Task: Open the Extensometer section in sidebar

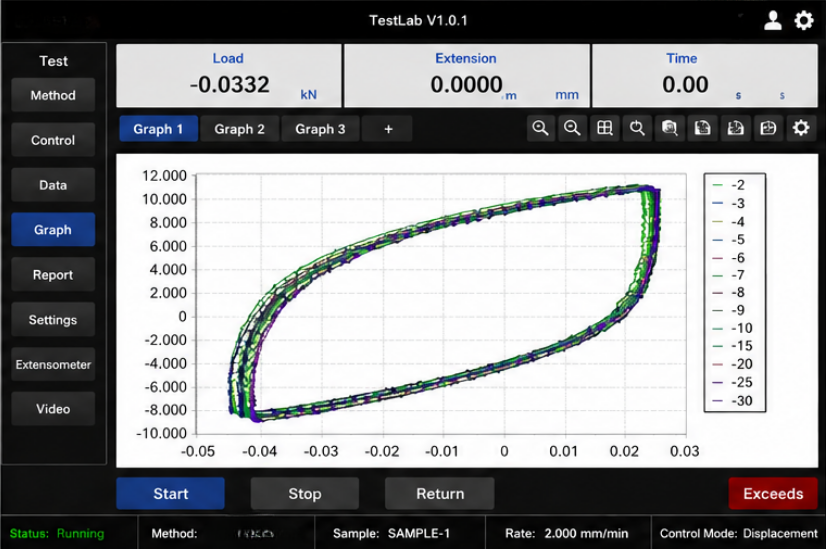Action: click(x=53, y=365)
